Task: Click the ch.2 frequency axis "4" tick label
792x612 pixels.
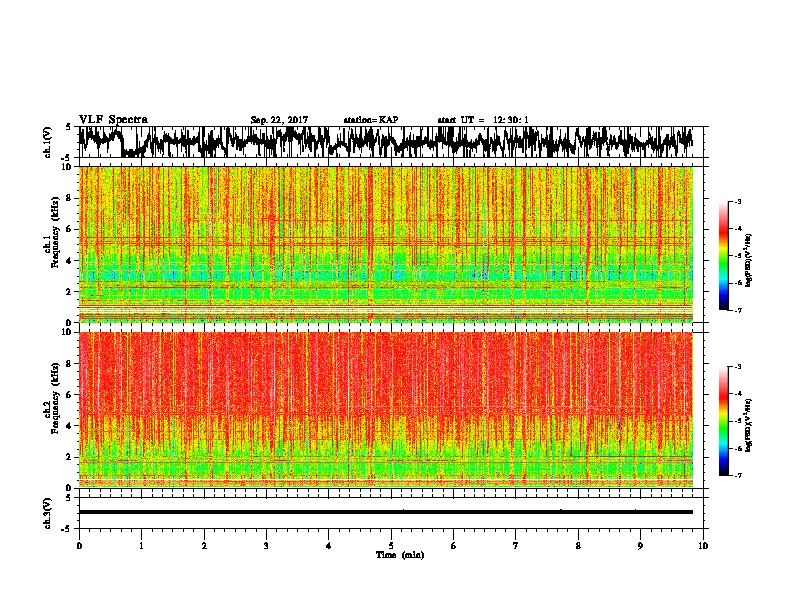Action: coord(70,426)
